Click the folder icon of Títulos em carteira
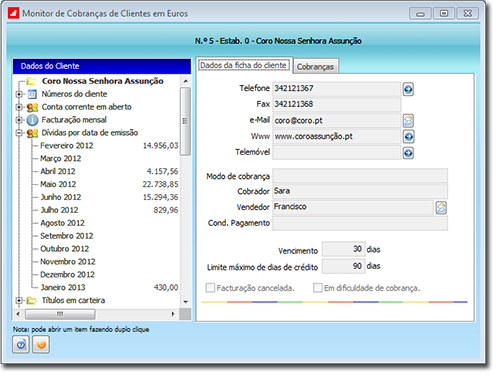496x376 pixels. coord(31,301)
